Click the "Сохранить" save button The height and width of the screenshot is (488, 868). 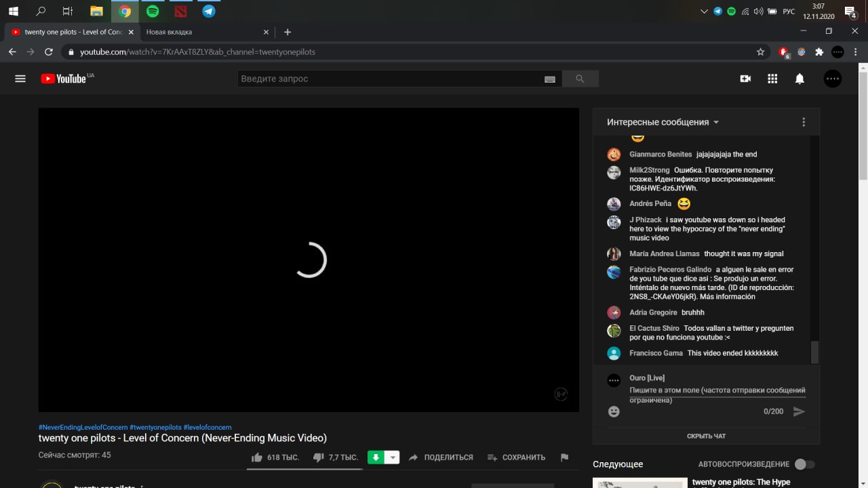click(516, 457)
